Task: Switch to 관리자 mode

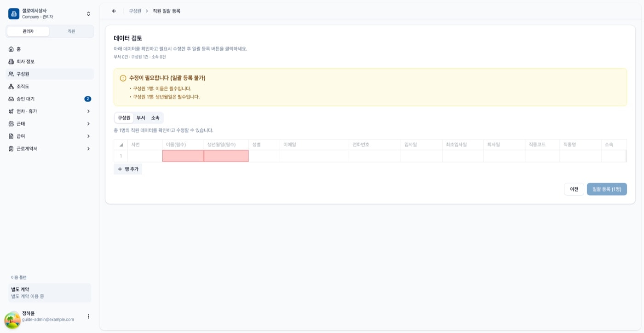Action: pyautogui.click(x=28, y=31)
